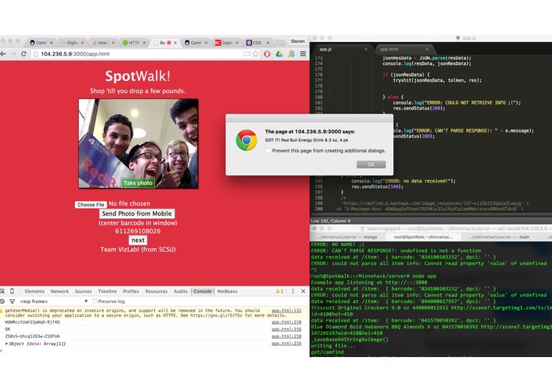
Task: Expand the Object data Array console entry
Action: 6,344
